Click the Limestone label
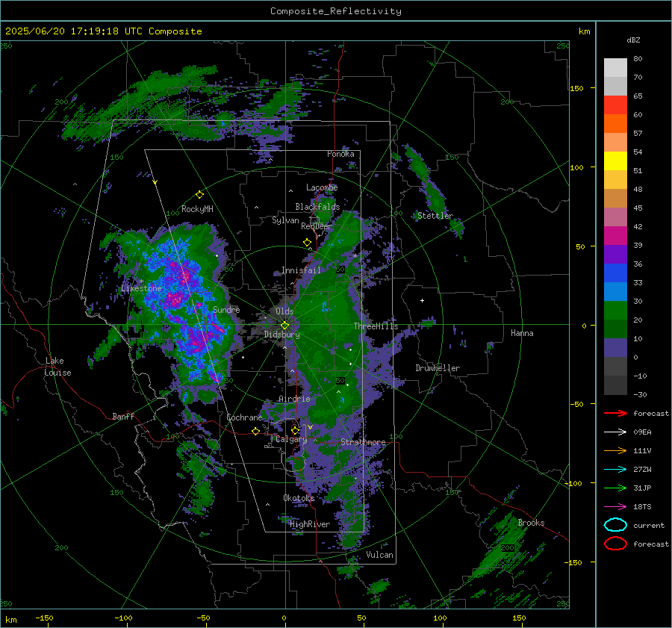The image size is (672, 628). pos(141,288)
